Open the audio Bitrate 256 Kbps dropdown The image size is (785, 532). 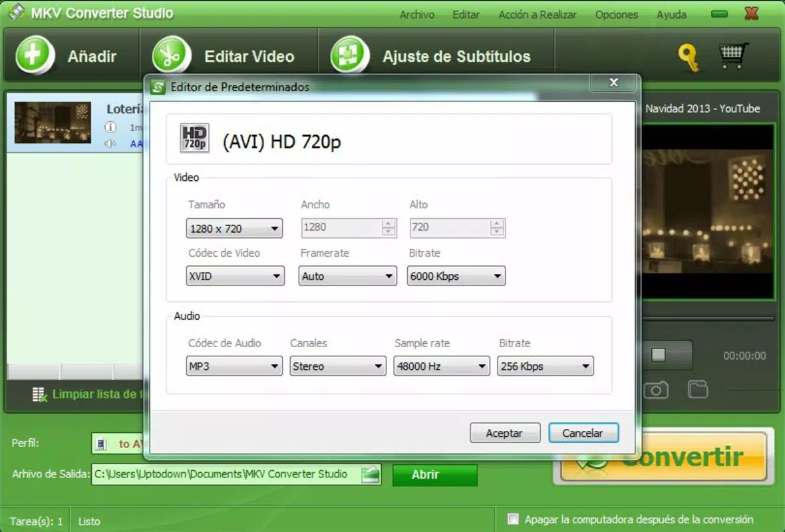(x=546, y=366)
